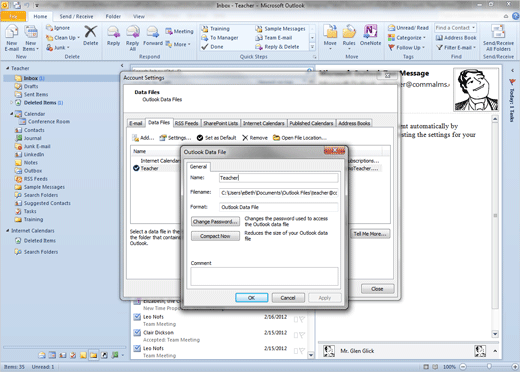Click the Reply All icon

[133, 32]
